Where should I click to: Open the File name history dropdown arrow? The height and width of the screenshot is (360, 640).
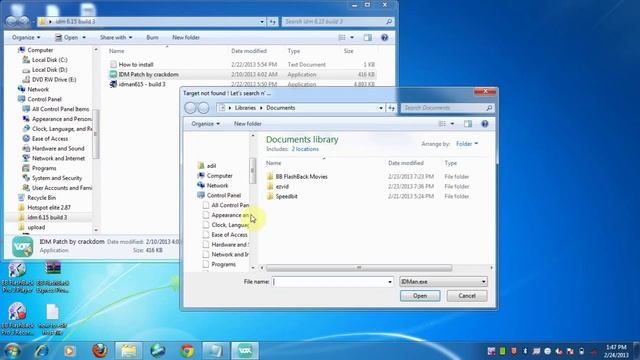[x=390, y=282]
